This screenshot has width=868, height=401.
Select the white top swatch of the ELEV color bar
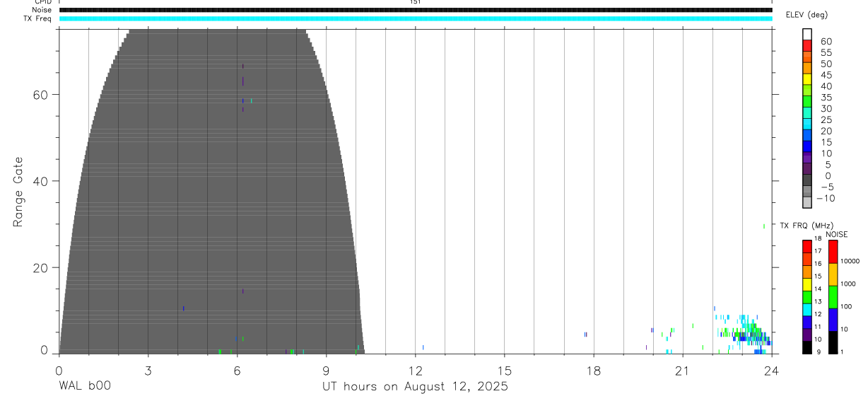coord(807,33)
